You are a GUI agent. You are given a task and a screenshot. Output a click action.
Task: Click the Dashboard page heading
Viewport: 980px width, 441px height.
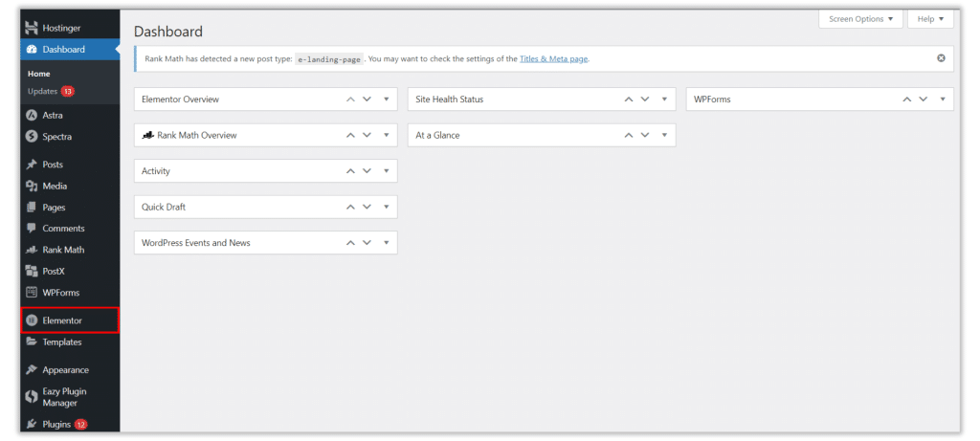[168, 32]
